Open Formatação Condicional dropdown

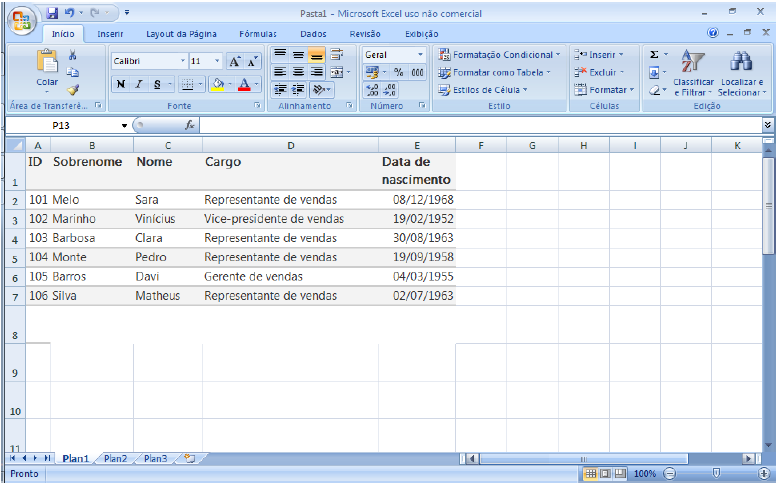click(x=501, y=55)
